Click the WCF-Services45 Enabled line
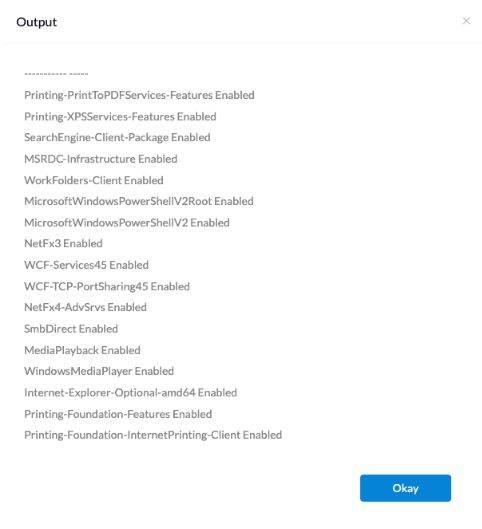This screenshot has height=529, width=482. [x=86, y=265]
